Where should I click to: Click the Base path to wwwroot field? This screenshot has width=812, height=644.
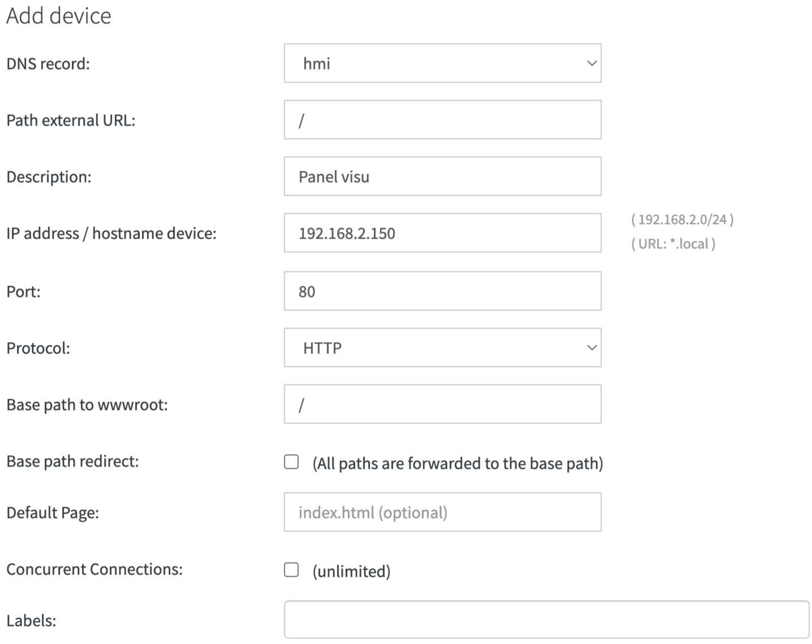[442, 404]
